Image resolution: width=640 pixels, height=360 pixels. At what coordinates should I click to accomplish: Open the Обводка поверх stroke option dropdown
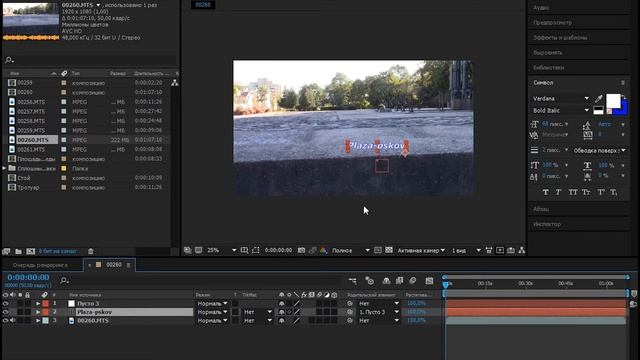[600, 151]
